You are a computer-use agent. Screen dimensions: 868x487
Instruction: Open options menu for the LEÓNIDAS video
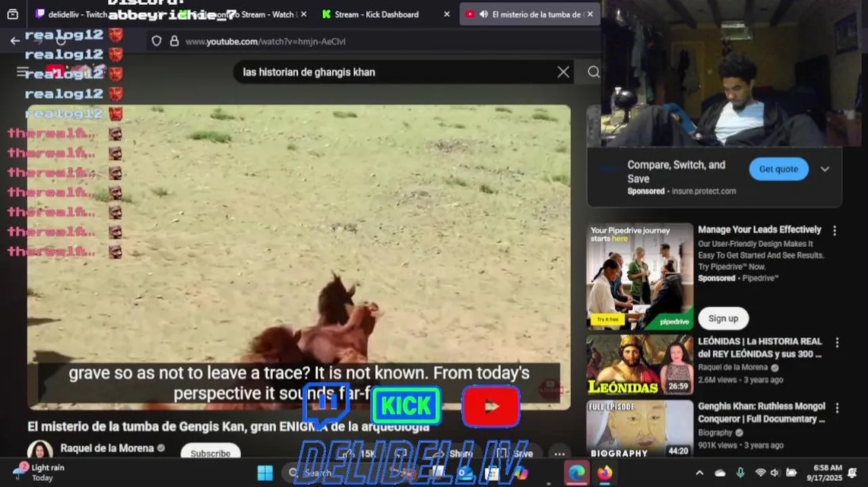coord(837,343)
